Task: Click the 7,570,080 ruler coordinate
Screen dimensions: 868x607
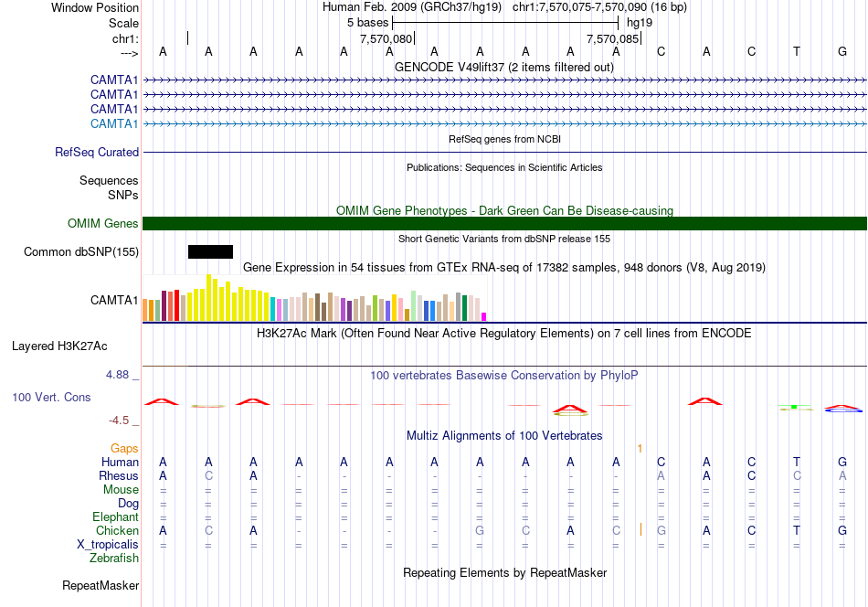Action: point(386,38)
